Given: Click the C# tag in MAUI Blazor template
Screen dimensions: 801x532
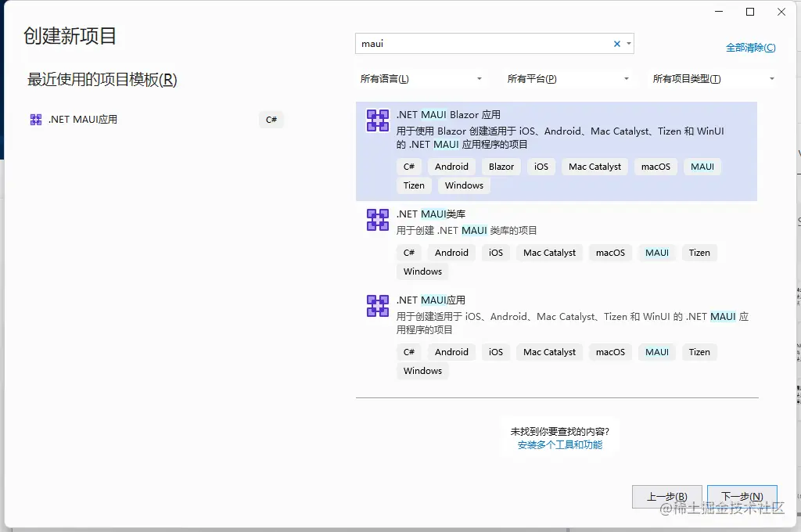Looking at the screenshot, I should pyautogui.click(x=408, y=167).
